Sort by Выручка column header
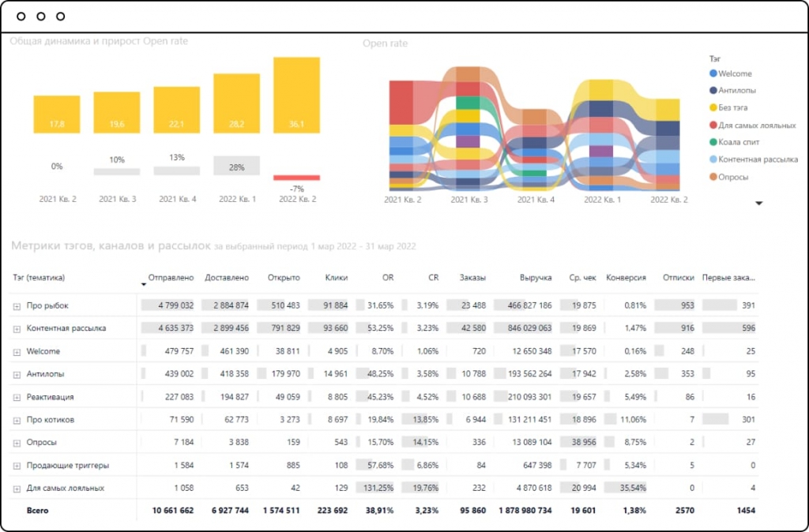This screenshot has height=532, width=809. (536, 277)
